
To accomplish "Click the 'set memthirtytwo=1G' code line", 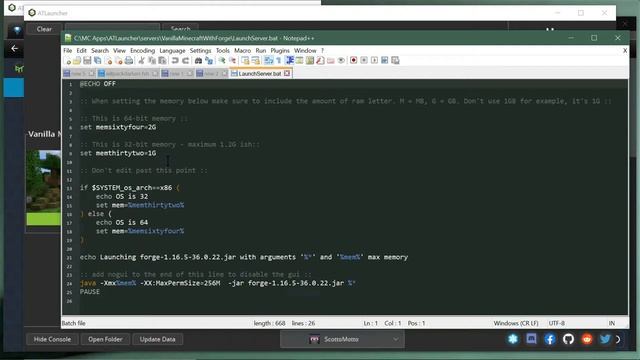I will click(118, 153).
